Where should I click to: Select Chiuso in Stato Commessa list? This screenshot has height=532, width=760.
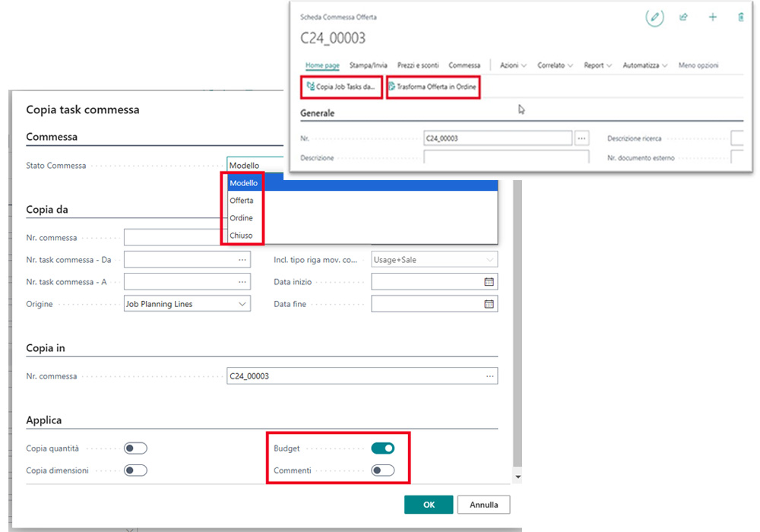[363, 236]
